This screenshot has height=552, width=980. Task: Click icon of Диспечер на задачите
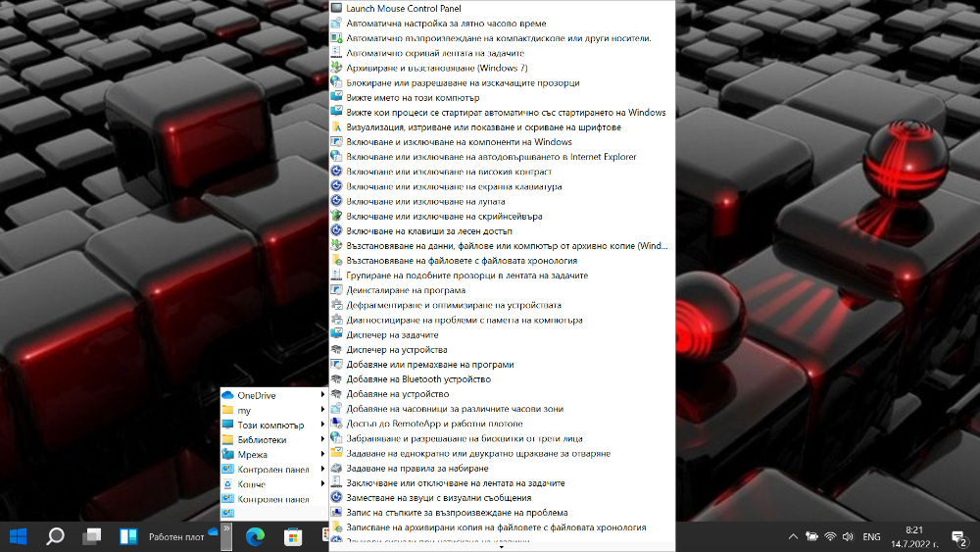pyautogui.click(x=336, y=334)
